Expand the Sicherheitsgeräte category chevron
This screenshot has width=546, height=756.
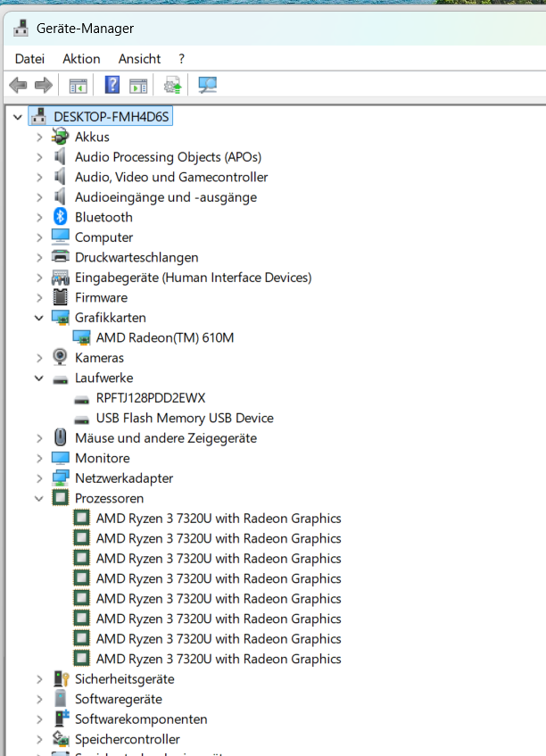tap(39, 679)
